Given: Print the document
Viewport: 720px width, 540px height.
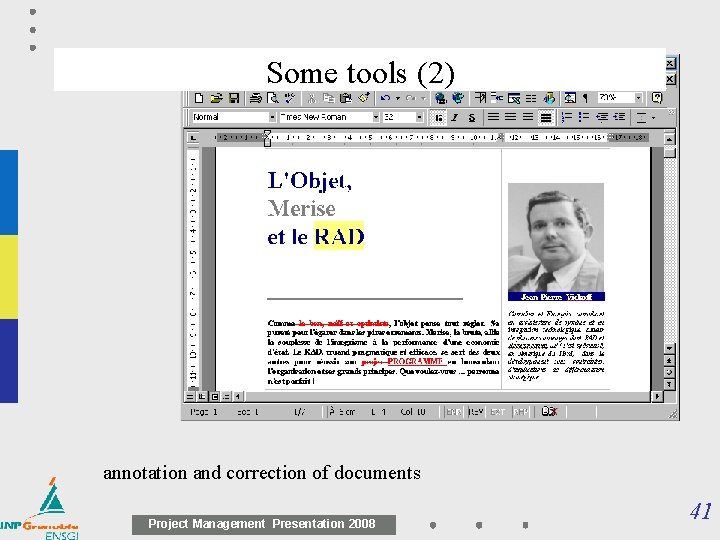Looking at the screenshot, I should tap(255, 98).
